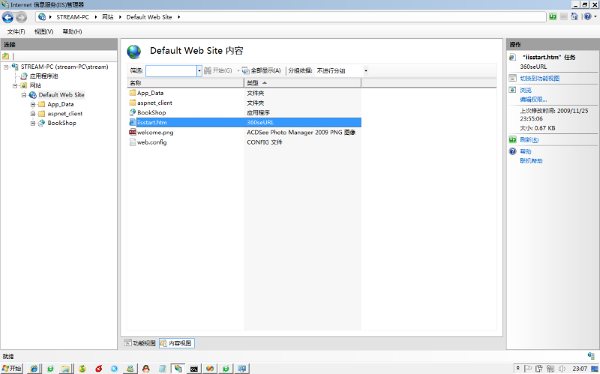Image resolution: width=600 pixels, height=374 pixels.
Task: Click the Internet Explorer icon in taskbar
Action: [34, 369]
